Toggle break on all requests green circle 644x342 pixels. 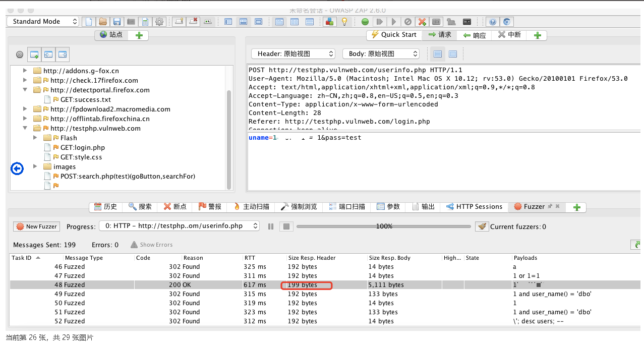click(x=366, y=22)
